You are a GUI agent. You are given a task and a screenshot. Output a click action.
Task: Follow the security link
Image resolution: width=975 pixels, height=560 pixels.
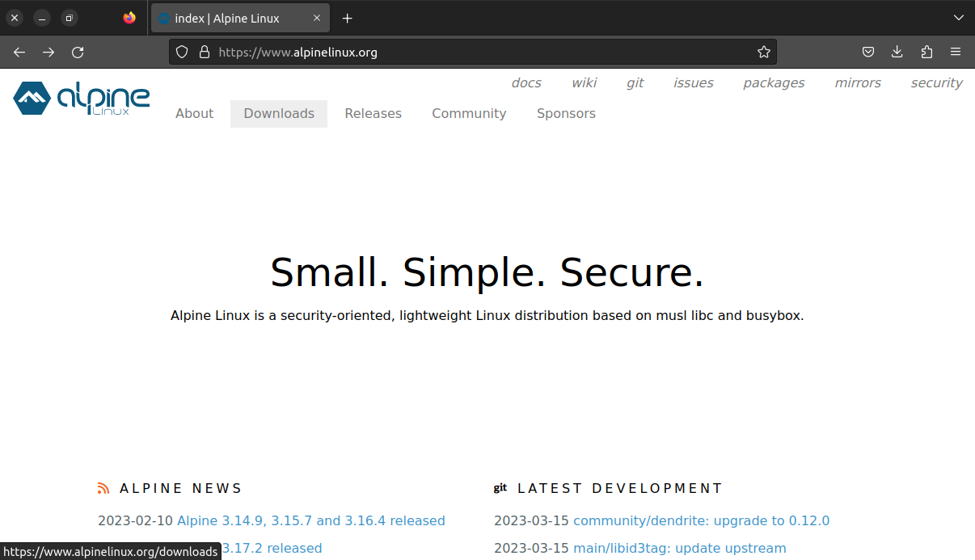(936, 82)
